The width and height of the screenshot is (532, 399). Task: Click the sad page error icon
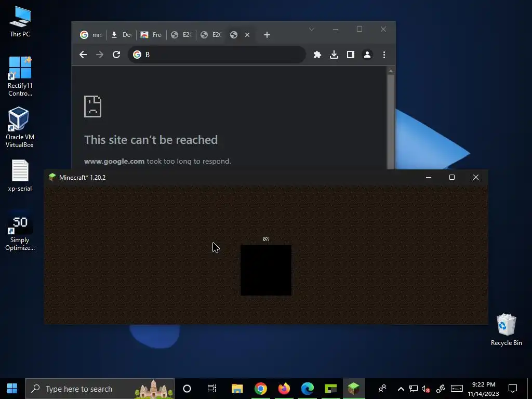tap(92, 107)
